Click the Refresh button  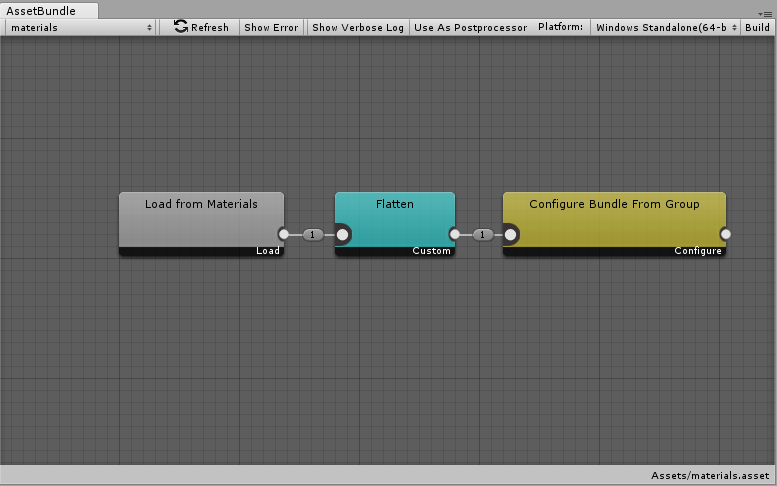(x=202, y=27)
